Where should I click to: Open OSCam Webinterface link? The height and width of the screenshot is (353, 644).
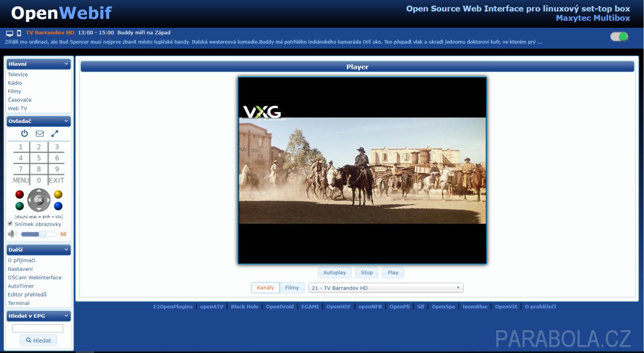[35, 277]
